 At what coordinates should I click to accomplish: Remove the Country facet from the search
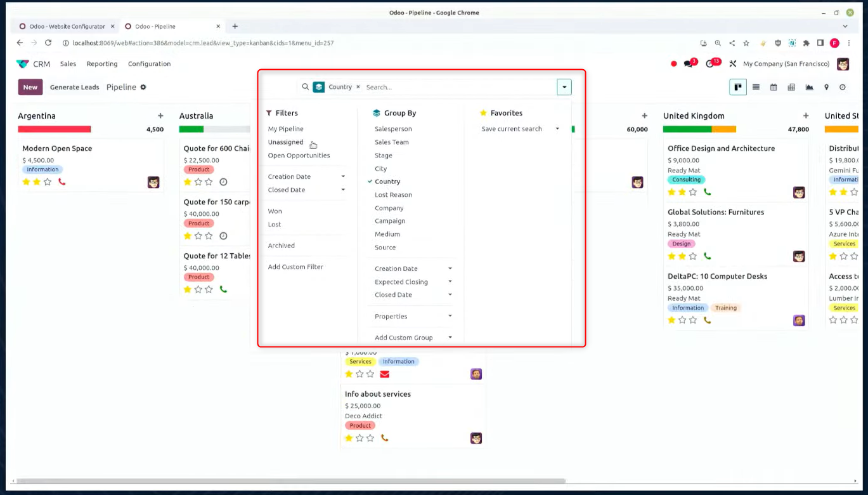click(x=358, y=87)
